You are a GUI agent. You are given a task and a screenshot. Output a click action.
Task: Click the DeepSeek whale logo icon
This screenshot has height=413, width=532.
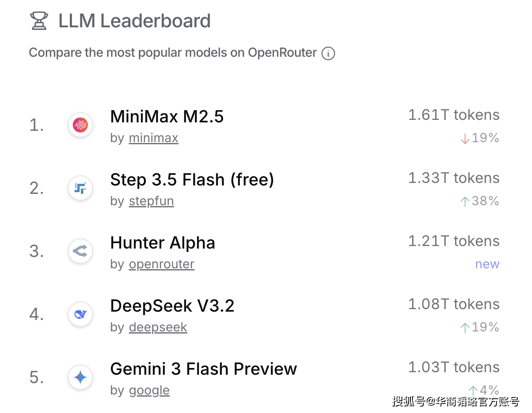click(80, 314)
